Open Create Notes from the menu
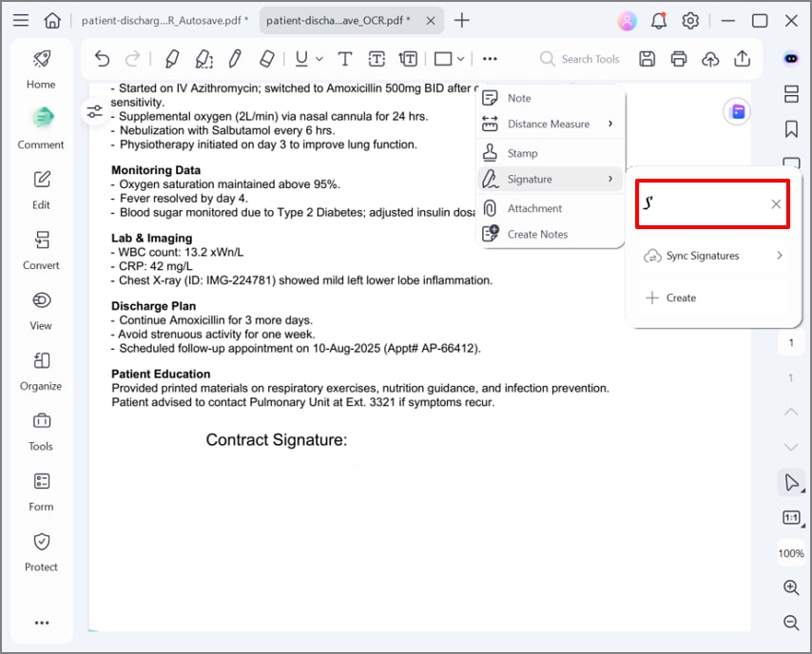Image resolution: width=812 pixels, height=654 pixels. pos(537,234)
